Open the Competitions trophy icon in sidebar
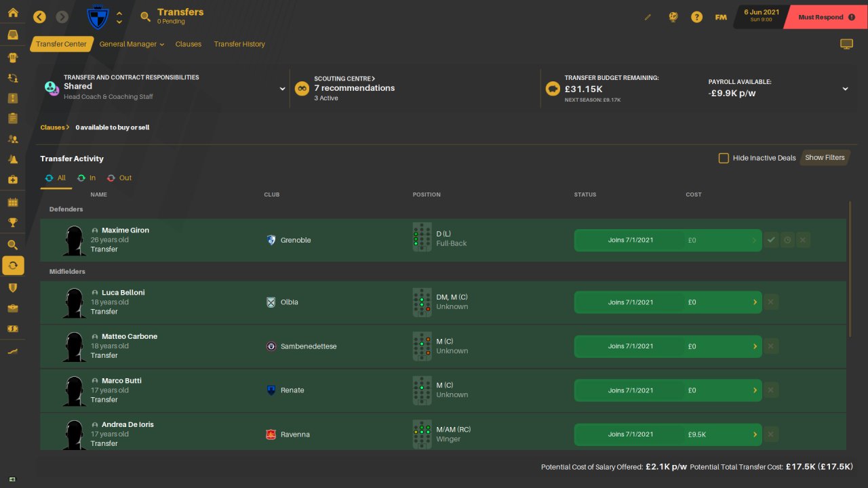 pos(13,222)
